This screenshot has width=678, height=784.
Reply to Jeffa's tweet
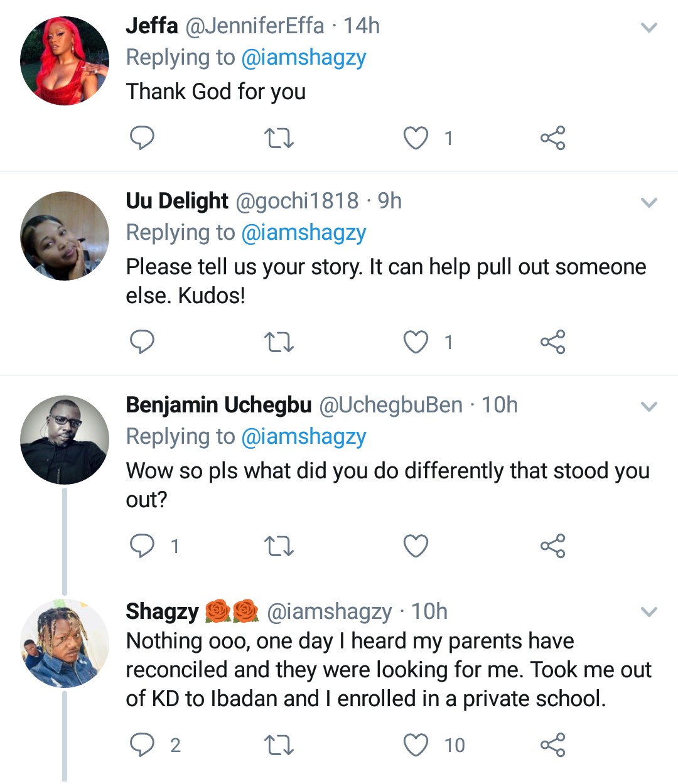(x=142, y=137)
